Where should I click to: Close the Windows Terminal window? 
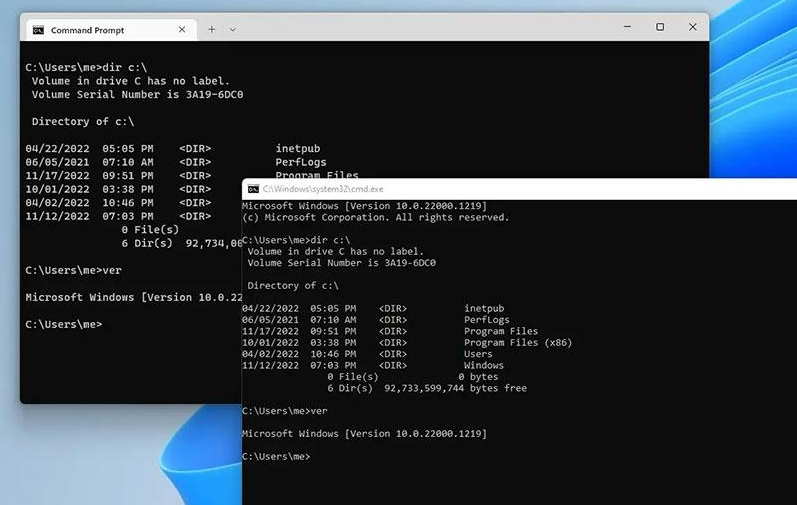(x=692, y=27)
